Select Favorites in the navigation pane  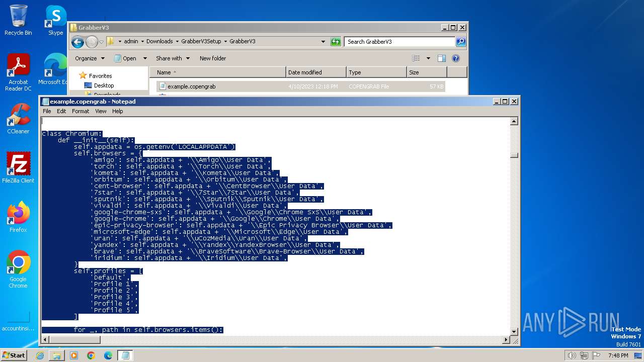coord(100,76)
